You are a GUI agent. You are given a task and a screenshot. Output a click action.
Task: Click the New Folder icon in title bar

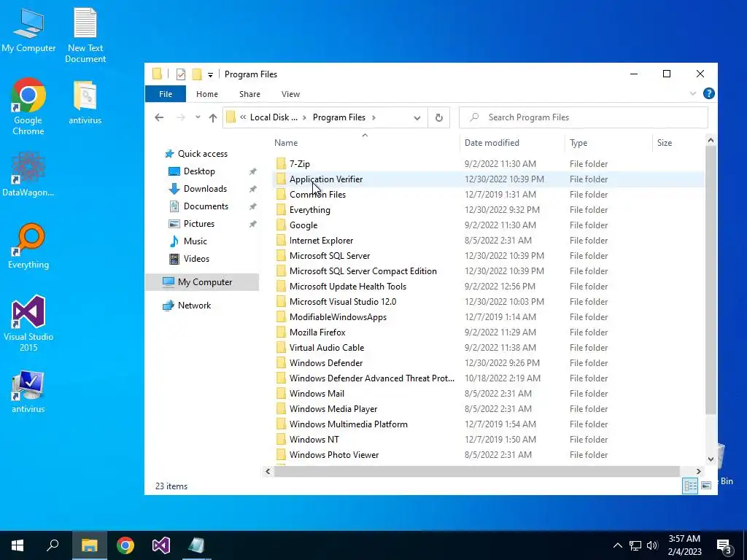[197, 74]
